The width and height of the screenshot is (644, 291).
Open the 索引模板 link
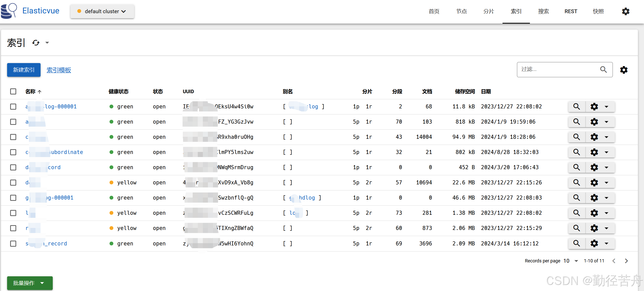point(59,70)
